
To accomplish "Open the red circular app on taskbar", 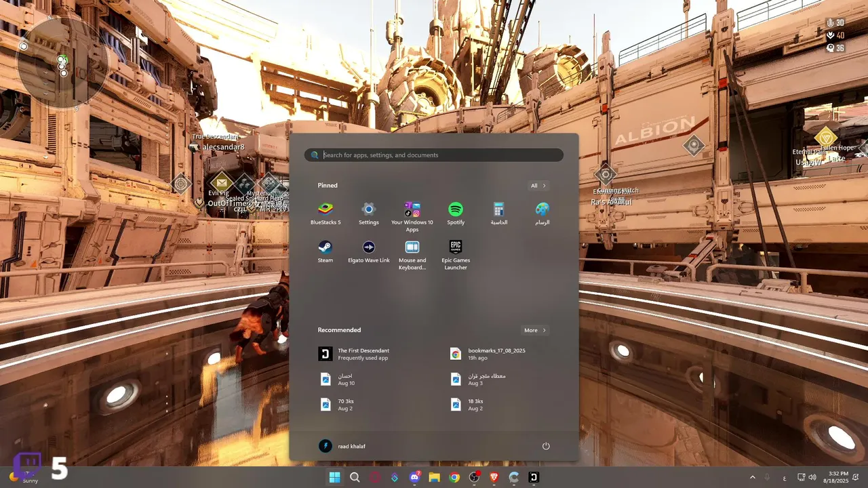I will pos(375,477).
